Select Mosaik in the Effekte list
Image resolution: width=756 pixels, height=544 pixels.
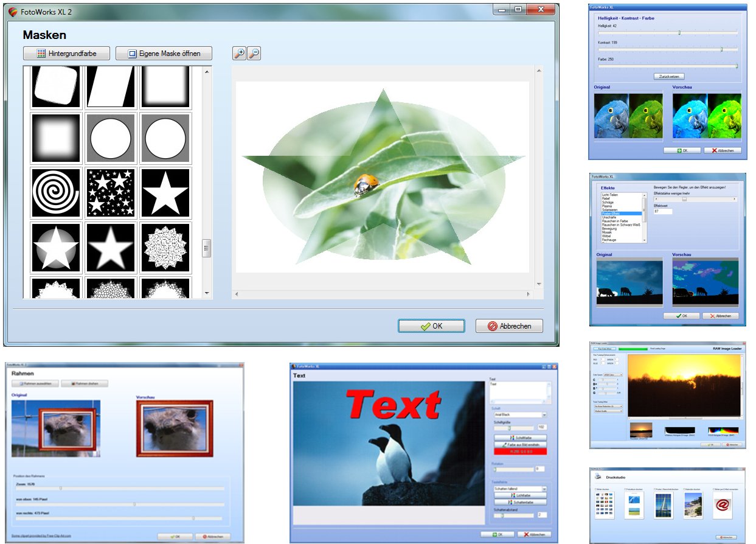tap(607, 232)
